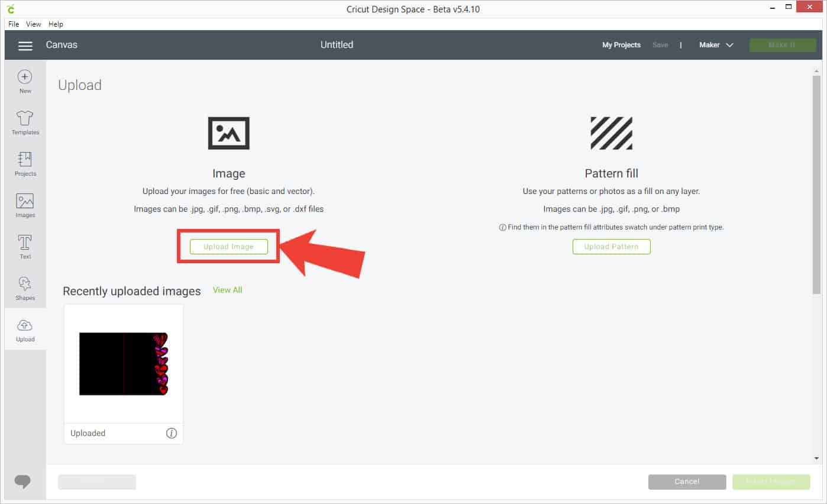Select the Text tool

pyautogui.click(x=25, y=247)
